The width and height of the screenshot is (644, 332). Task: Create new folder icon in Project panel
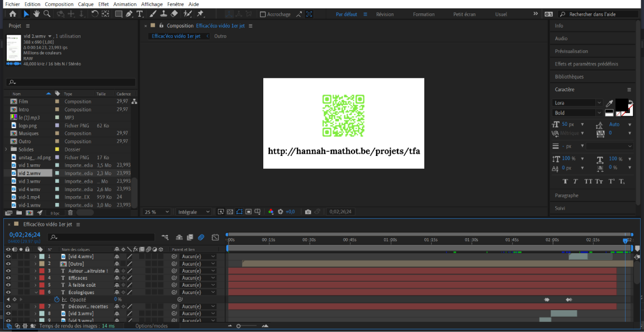click(19, 213)
